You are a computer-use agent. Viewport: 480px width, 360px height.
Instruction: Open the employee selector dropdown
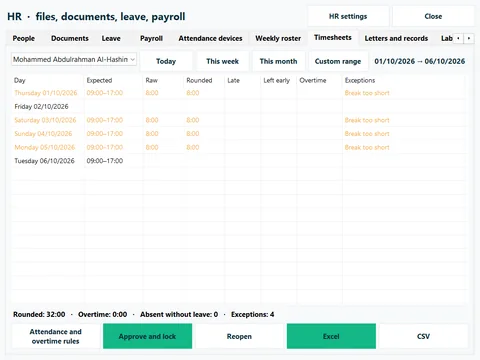pyautogui.click(x=74, y=59)
